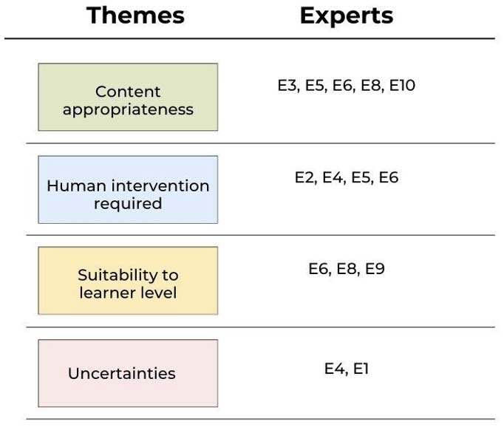
Task: Select the green Content appropriateness box
Action: pyautogui.click(x=128, y=97)
